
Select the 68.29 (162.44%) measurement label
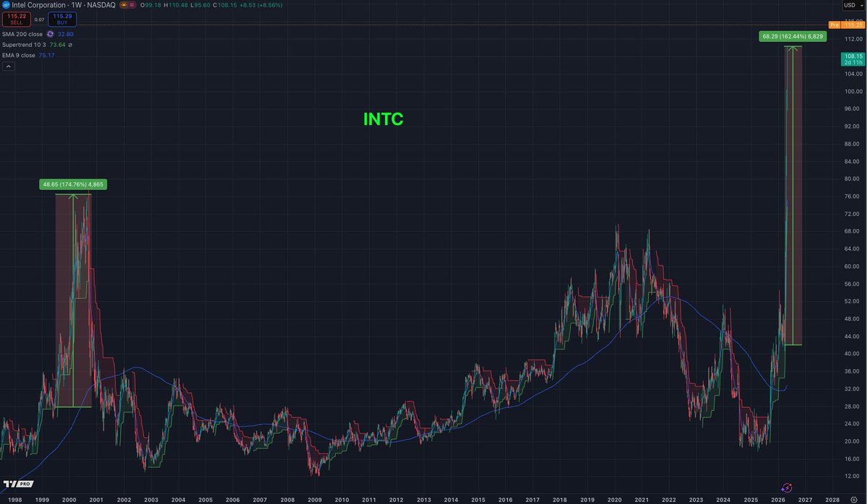[x=793, y=35]
